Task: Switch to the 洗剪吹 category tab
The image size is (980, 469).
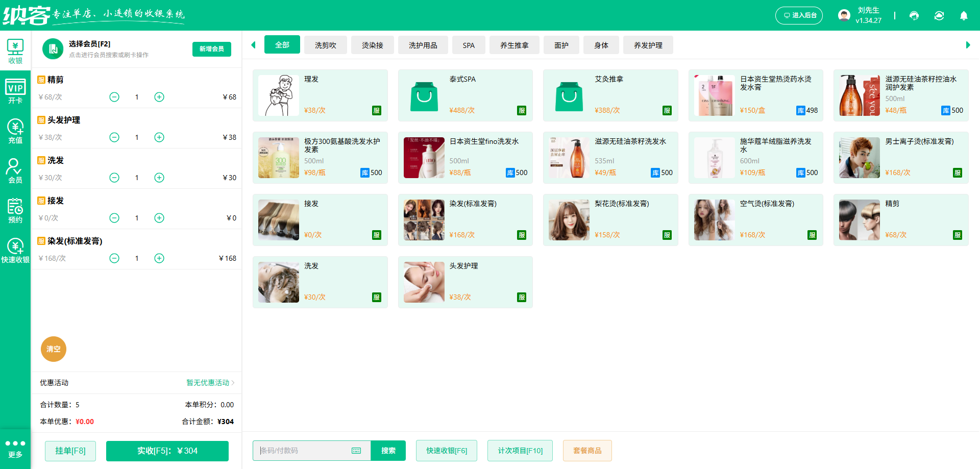Action: coord(325,45)
